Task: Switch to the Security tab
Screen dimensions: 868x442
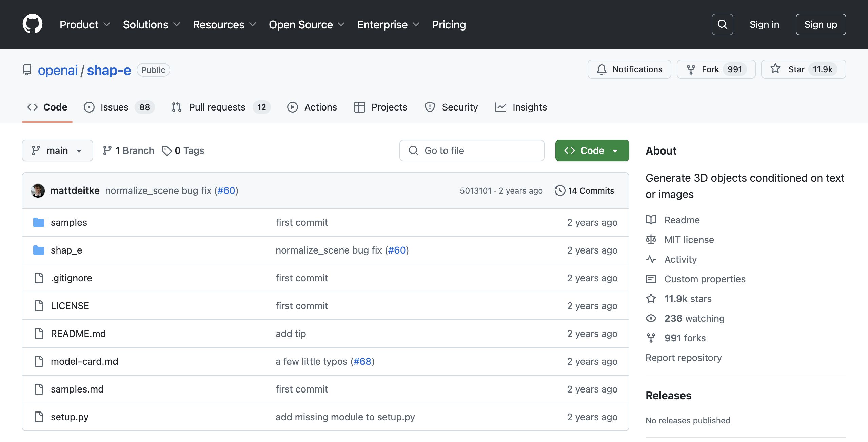Action: coord(451,107)
